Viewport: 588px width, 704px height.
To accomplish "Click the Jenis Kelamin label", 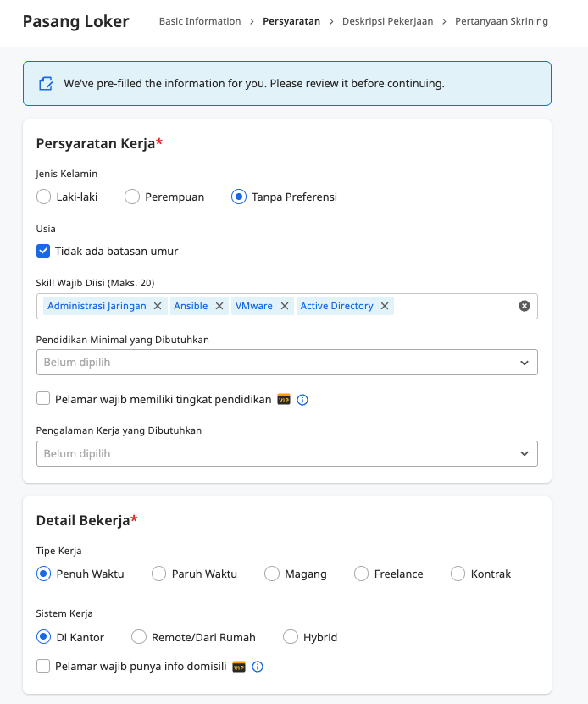I will (66, 174).
